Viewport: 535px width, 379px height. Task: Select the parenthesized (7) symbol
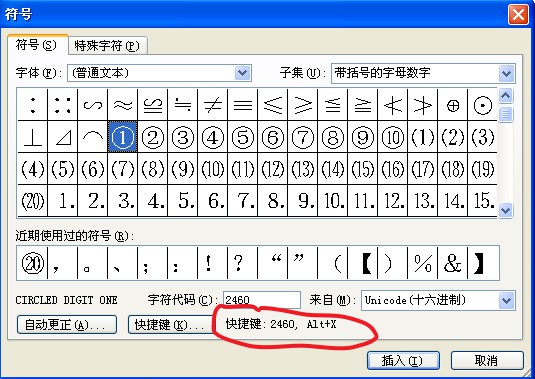122,169
